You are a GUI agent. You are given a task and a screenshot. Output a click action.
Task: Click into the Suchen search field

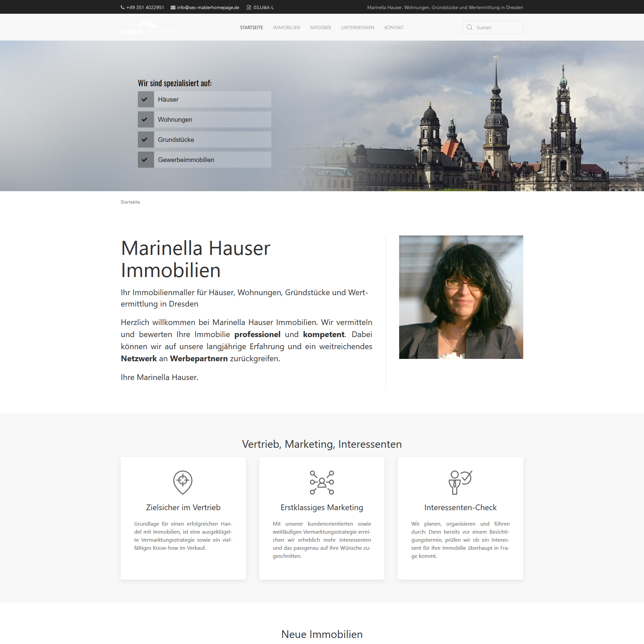click(x=498, y=28)
